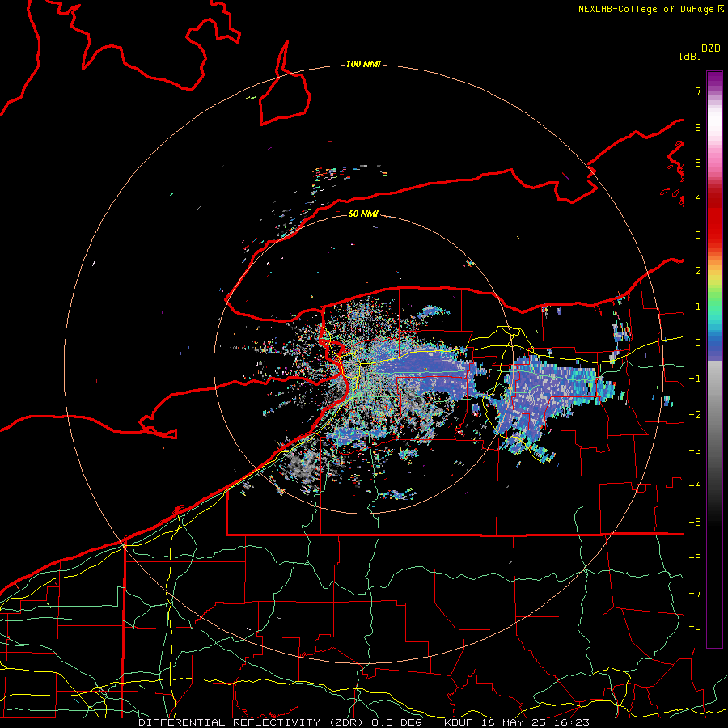Click the 100 NMI range ring label

pos(363,64)
